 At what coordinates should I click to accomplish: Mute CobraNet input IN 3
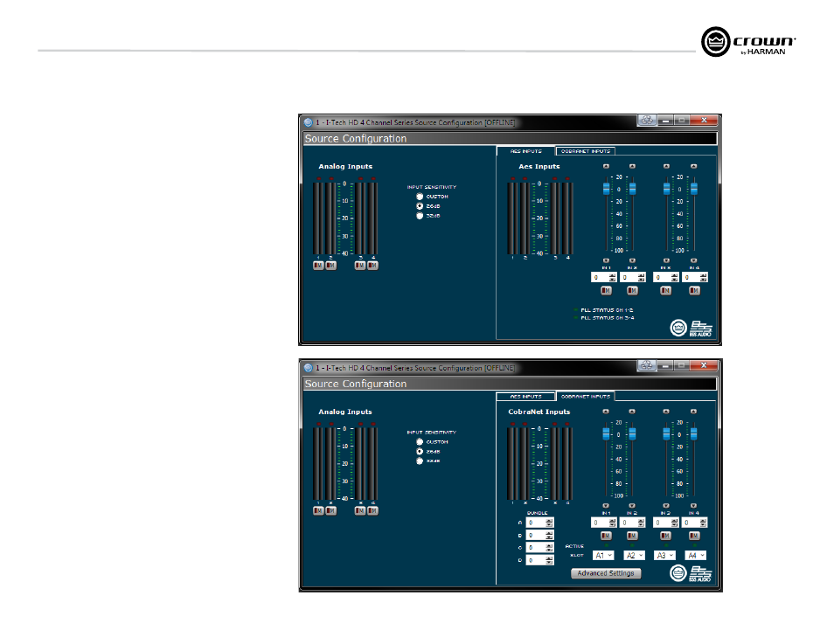(665, 536)
